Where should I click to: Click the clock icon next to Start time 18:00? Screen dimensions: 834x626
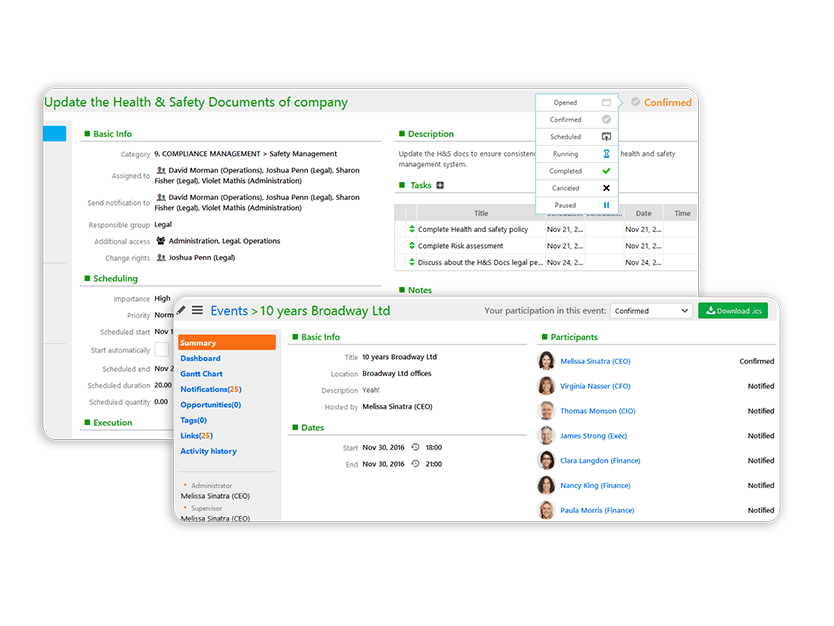click(x=415, y=447)
